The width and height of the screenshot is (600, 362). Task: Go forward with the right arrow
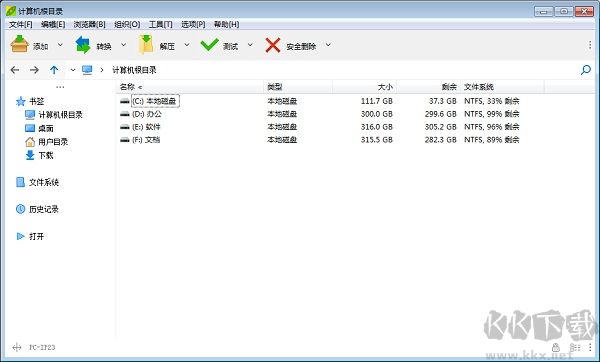[34, 70]
